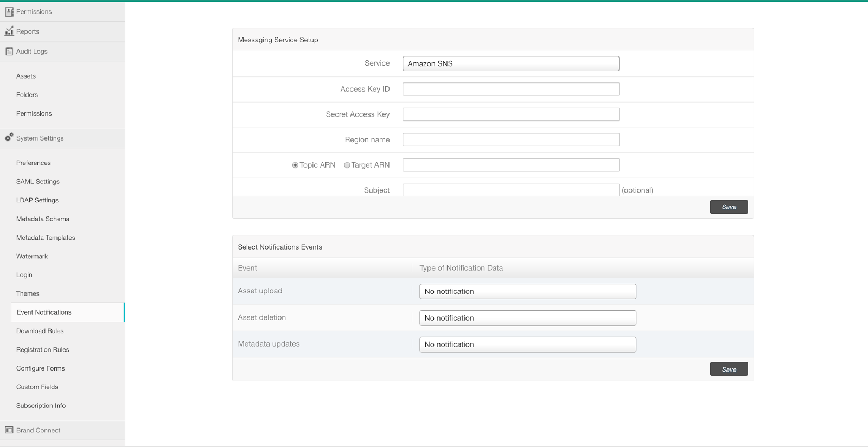Screen dimensions: 868x447
Task: Open Custom Fields page
Action: click(37, 387)
